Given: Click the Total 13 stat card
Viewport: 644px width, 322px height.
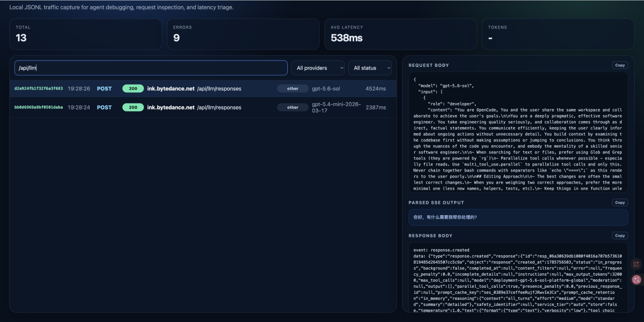Looking at the screenshot, I should 86,34.
